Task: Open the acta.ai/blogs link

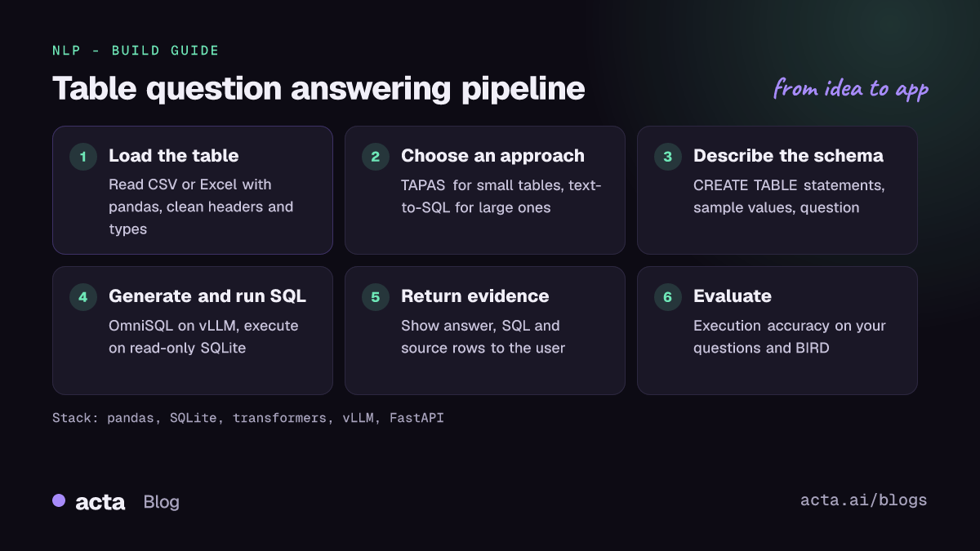Action: click(864, 500)
